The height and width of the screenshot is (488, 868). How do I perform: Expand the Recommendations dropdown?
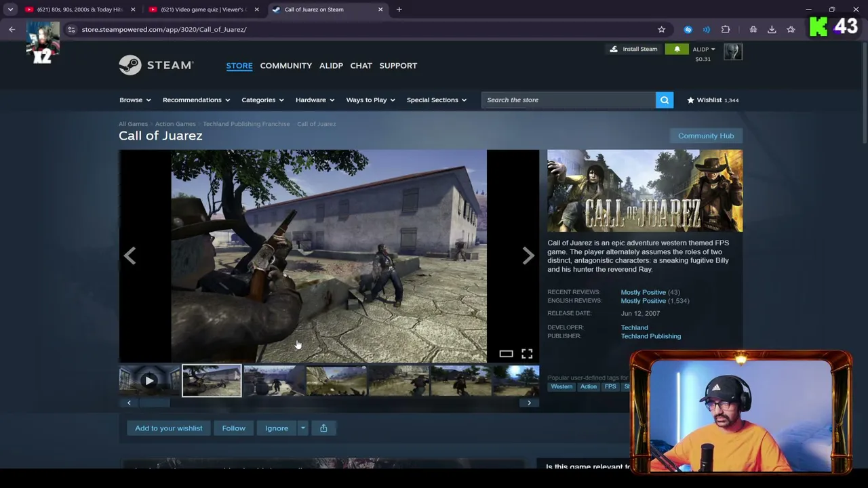pos(196,100)
